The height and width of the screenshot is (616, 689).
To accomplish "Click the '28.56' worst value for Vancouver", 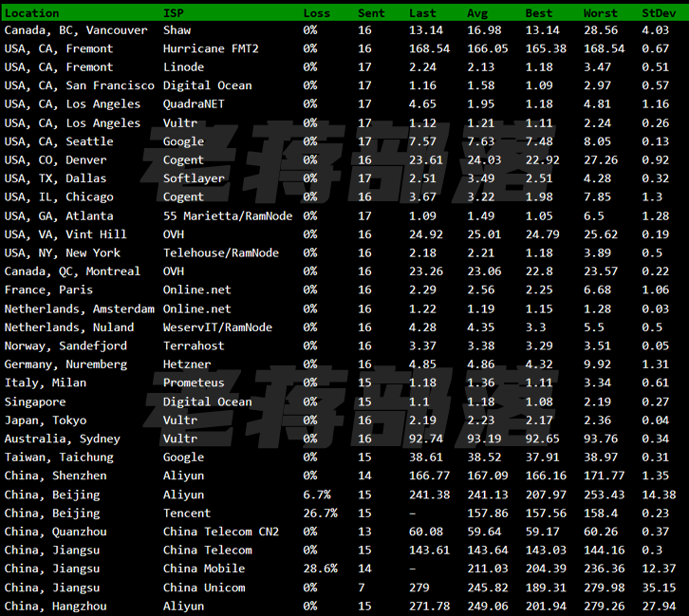I will click(600, 30).
